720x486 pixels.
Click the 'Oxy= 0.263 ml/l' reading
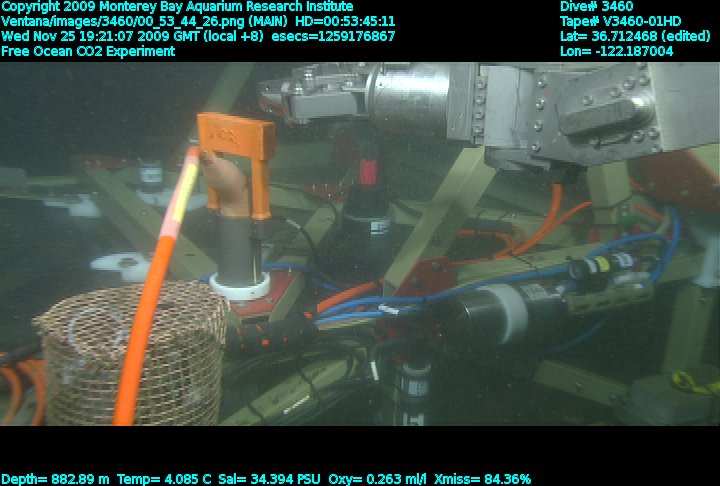(377, 480)
